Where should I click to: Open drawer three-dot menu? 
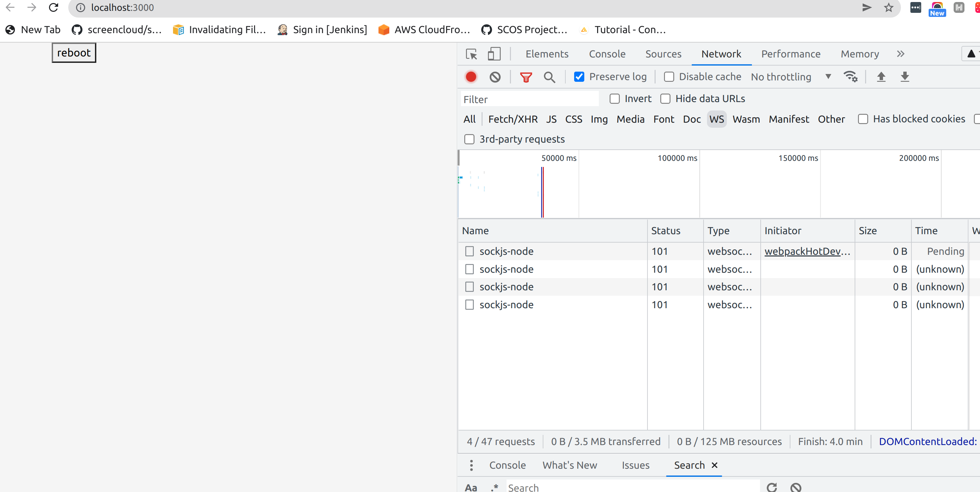coord(471,465)
